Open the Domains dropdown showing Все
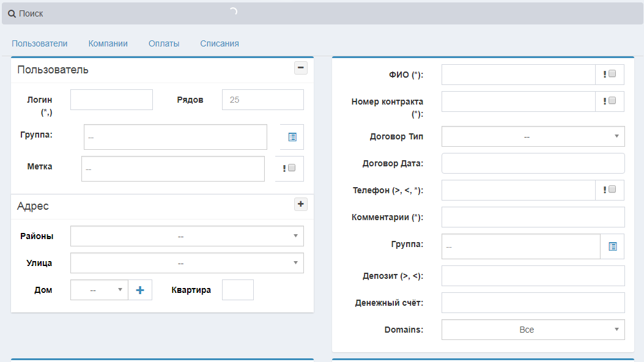644x362 pixels. 533,330
